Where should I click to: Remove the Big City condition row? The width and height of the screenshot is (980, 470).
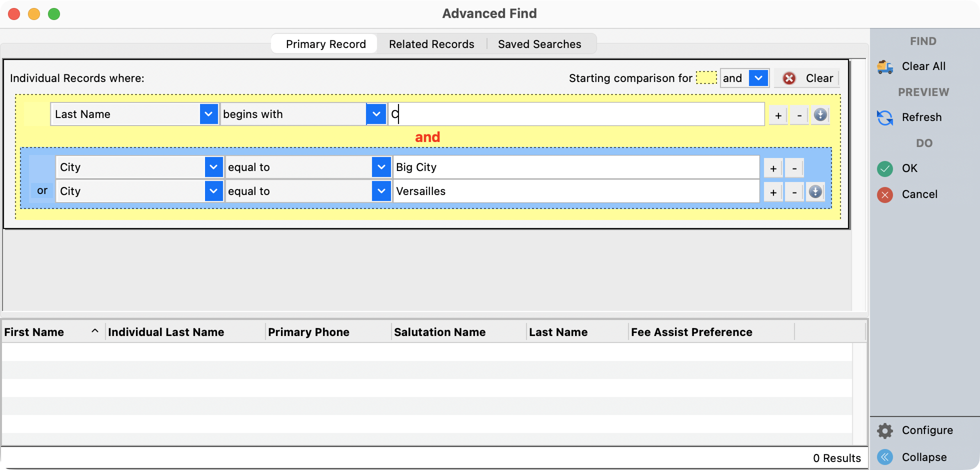[794, 168]
